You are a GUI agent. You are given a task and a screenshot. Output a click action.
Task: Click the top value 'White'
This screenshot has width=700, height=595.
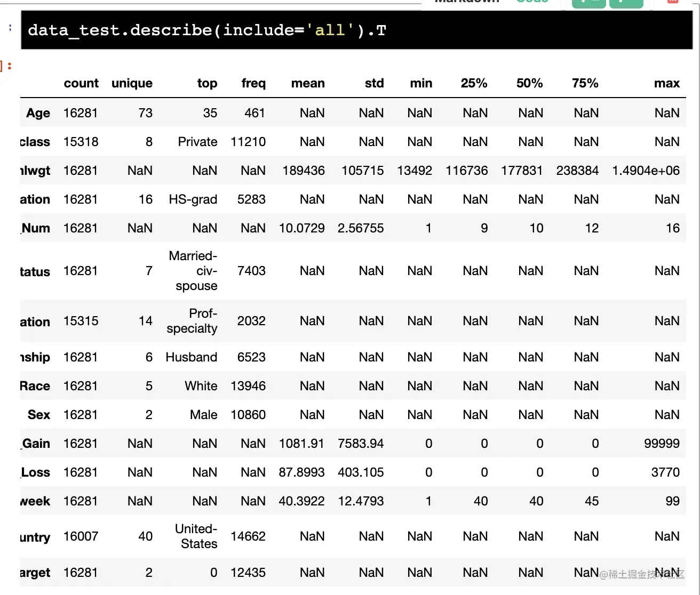pyautogui.click(x=201, y=386)
